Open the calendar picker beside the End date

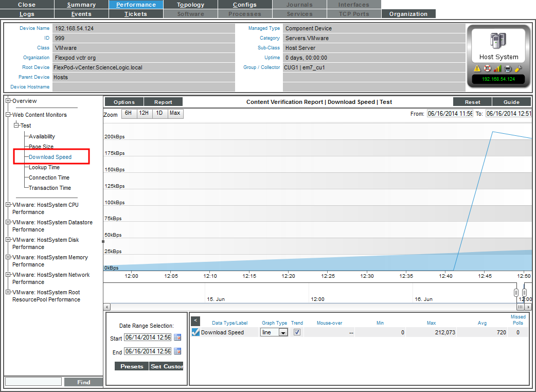tap(177, 351)
